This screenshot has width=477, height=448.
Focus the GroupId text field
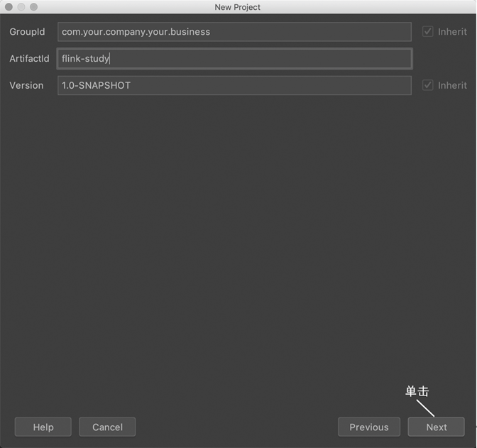click(x=234, y=32)
